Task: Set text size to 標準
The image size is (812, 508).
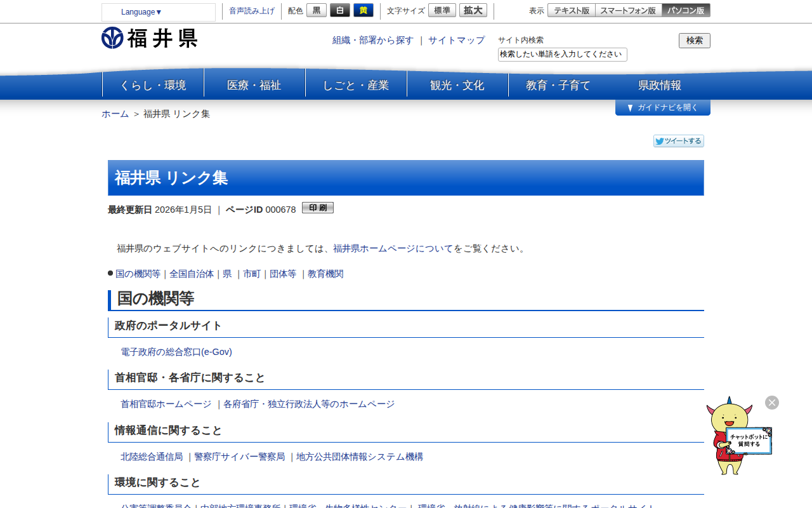Action: (442, 10)
